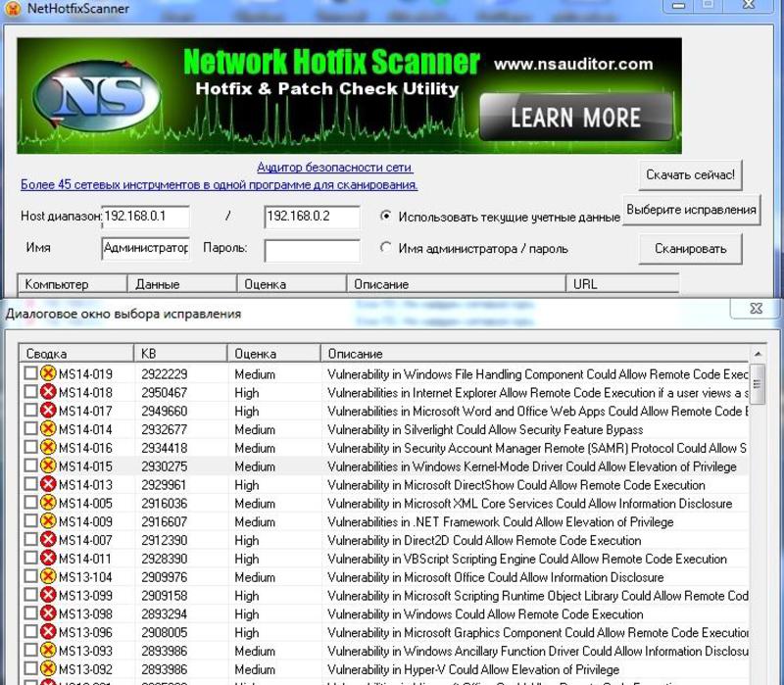Click the red high severity icon for MS14-018
The width and height of the screenshot is (784, 685).
pos(48,392)
